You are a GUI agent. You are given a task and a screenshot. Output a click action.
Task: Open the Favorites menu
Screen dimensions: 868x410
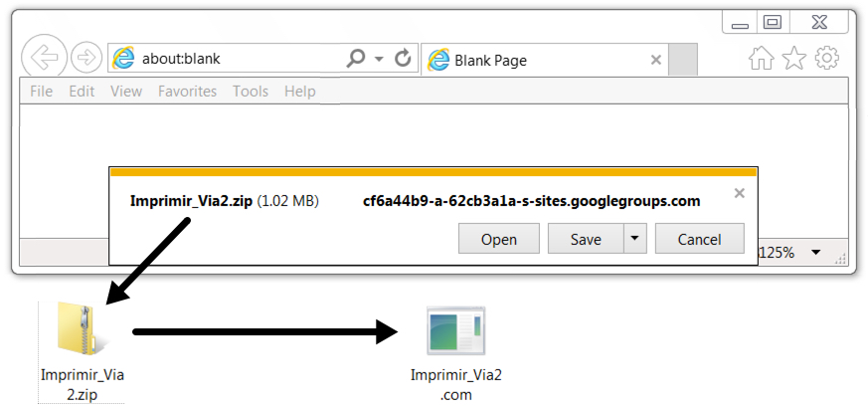click(x=187, y=91)
